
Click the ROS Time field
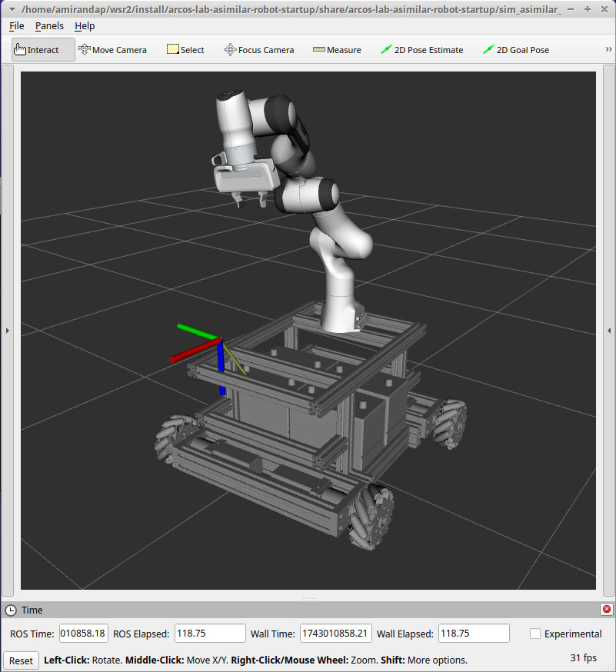83,634
